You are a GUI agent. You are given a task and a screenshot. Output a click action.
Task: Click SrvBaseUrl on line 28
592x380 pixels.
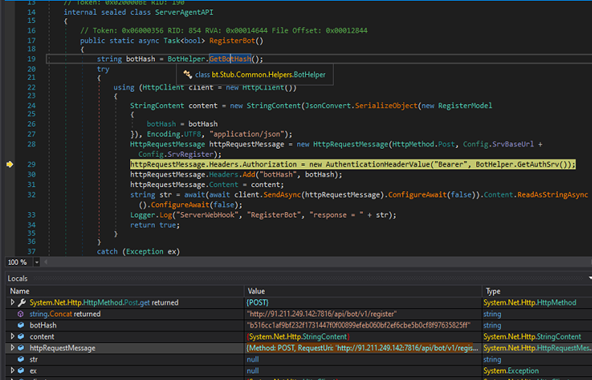pos(513,144)
